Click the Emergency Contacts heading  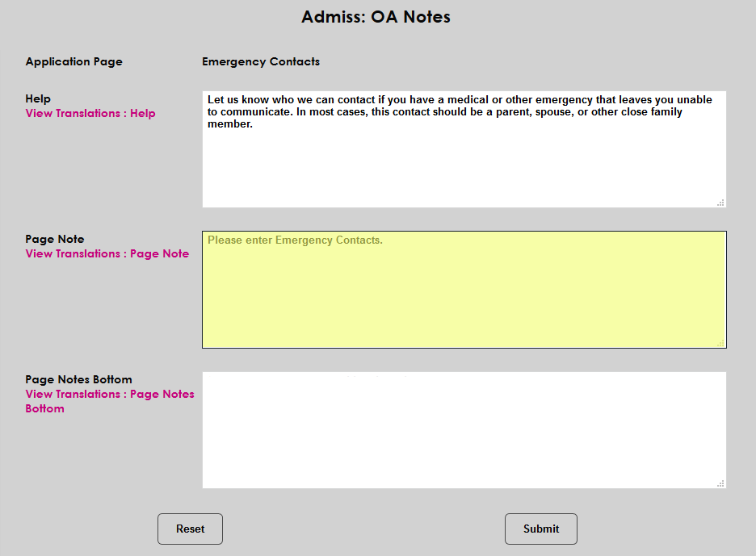pos(261,61)
